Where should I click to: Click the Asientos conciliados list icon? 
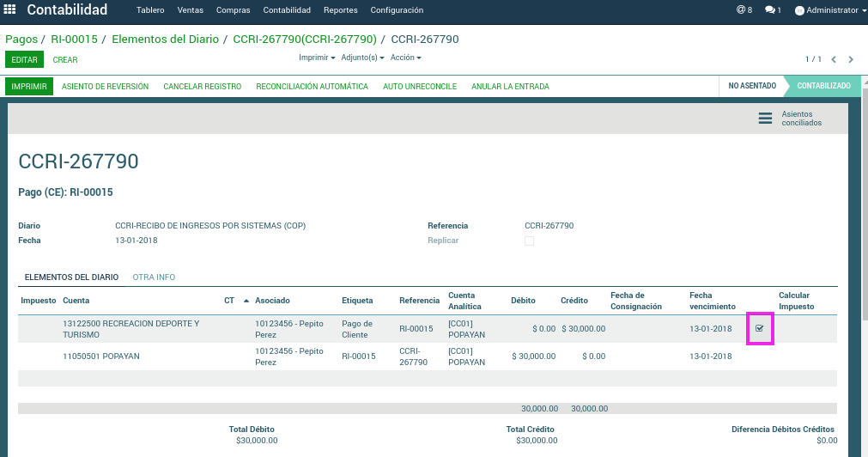pyautogui.click(x=765, y=119)
